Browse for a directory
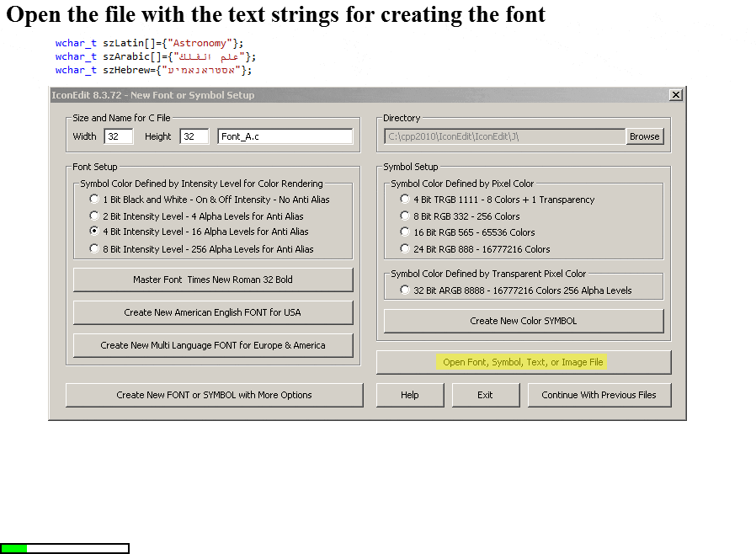 (x=645, y=136)
